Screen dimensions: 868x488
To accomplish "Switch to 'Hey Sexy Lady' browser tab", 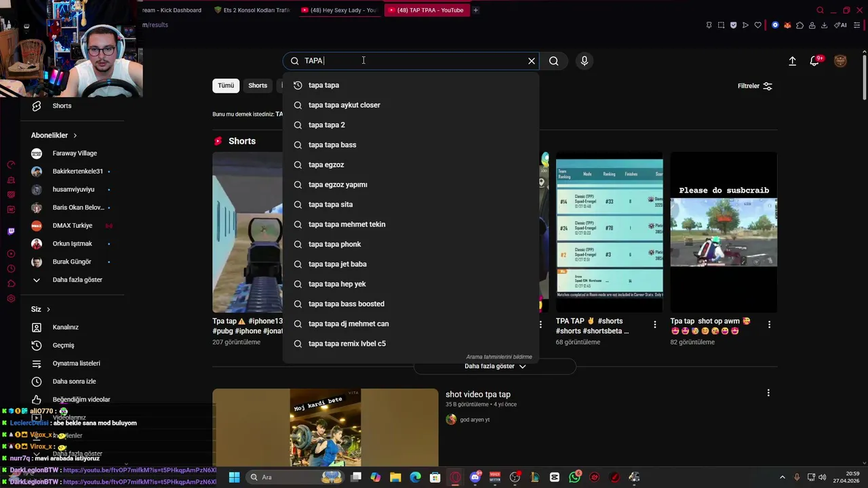I will coord(339,10).
